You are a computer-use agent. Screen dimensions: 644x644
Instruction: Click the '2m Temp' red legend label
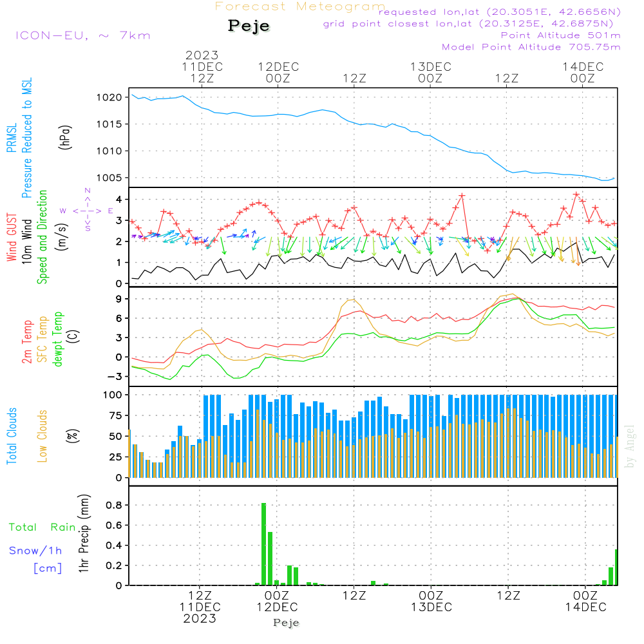pyautogui.click(x=26, y=342)
